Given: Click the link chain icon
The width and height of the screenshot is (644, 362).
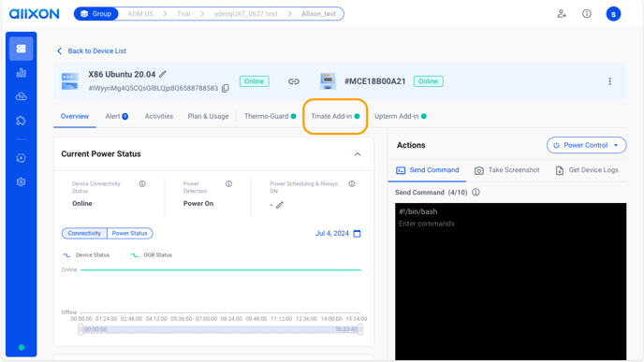Looking at the screenshot, I should [x=293, y=81].
